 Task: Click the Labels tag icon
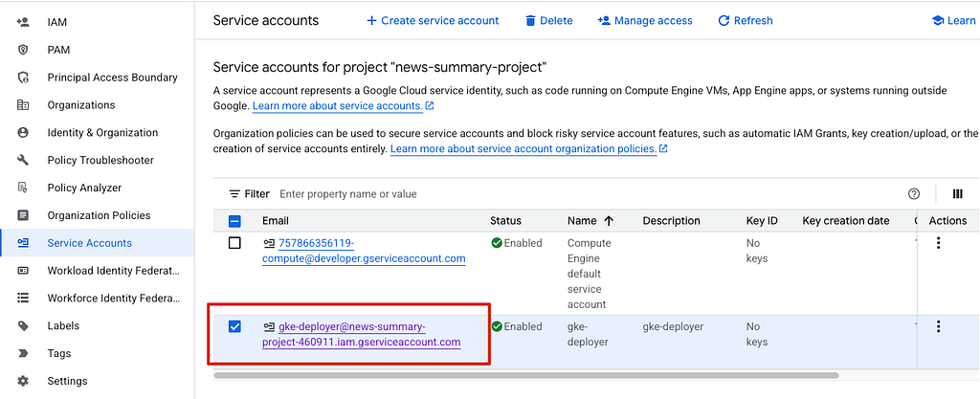click(x=23, y=326)
